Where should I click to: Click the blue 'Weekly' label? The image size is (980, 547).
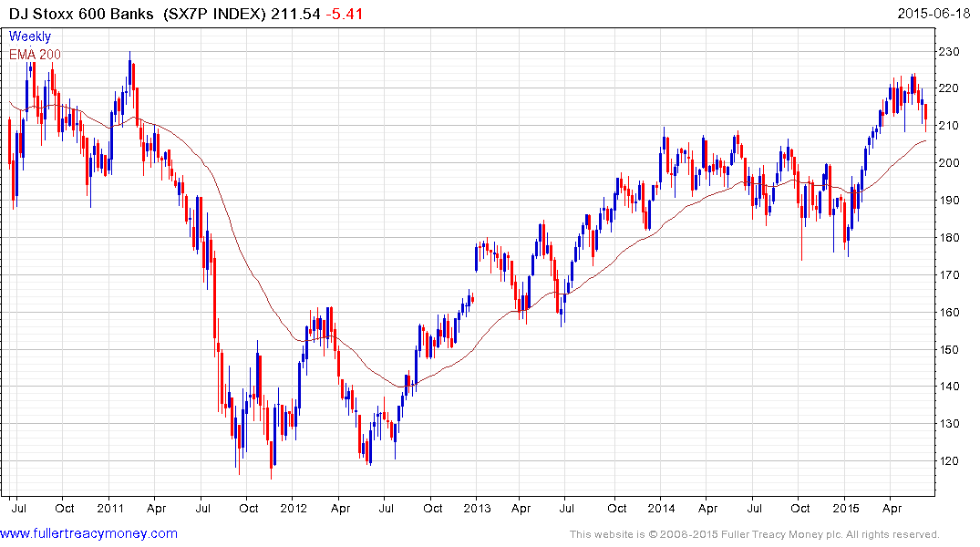30,36
